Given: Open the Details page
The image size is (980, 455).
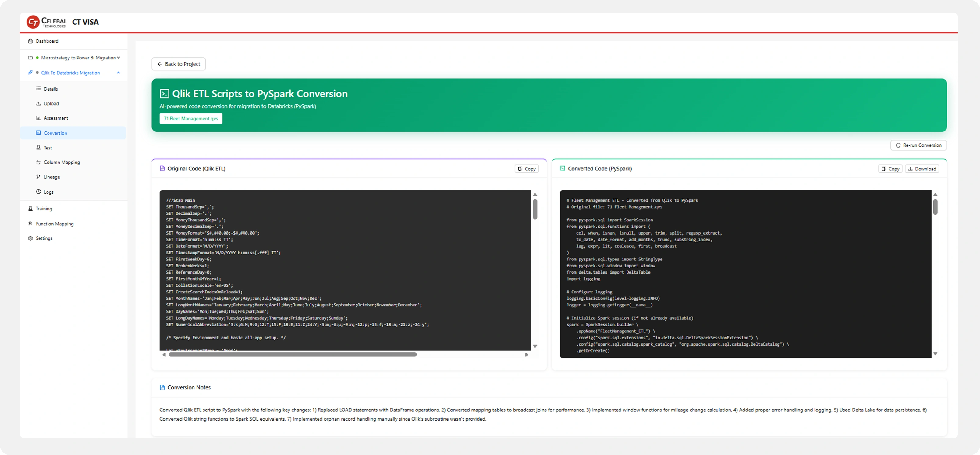Looking at the screenshot, I should (73, 89).
